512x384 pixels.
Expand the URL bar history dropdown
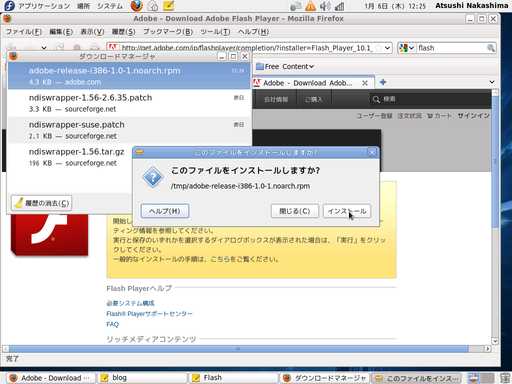point(387,48)
